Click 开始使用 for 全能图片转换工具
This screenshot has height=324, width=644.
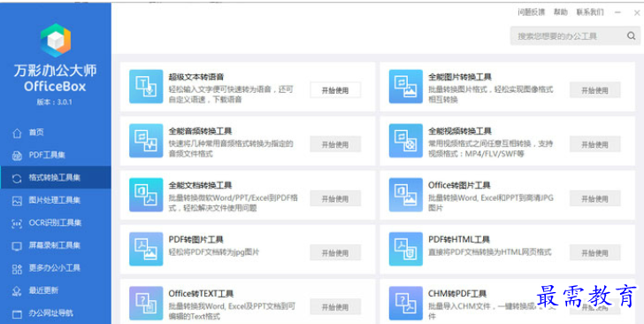point(594,90)
